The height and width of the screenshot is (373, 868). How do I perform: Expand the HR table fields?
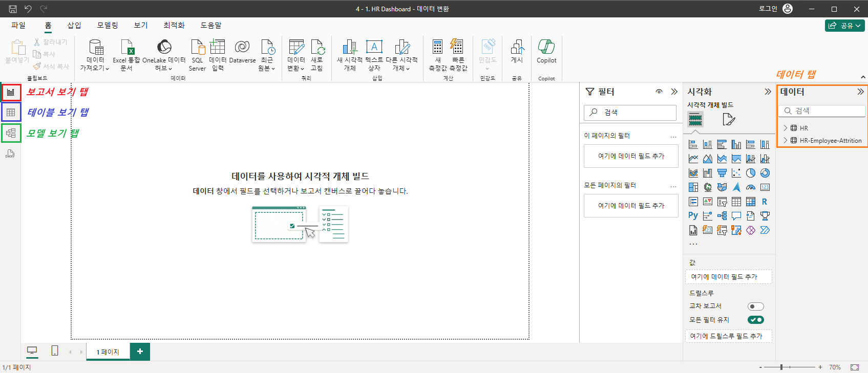tap(786, 128)
